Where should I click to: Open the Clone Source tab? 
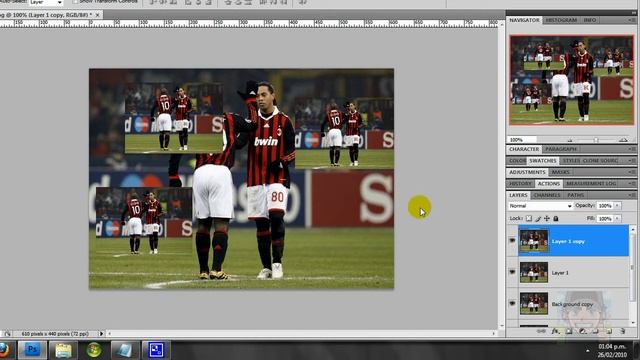(x=600, y=161)
